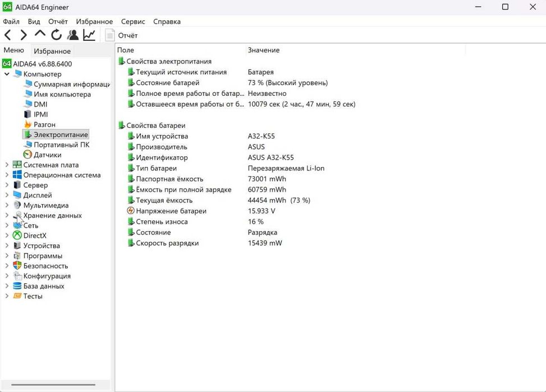The image size is (546, 392).
Task: Click the AIDA64 v6.88.6400 root icon
Action: [x=7, y=64]
